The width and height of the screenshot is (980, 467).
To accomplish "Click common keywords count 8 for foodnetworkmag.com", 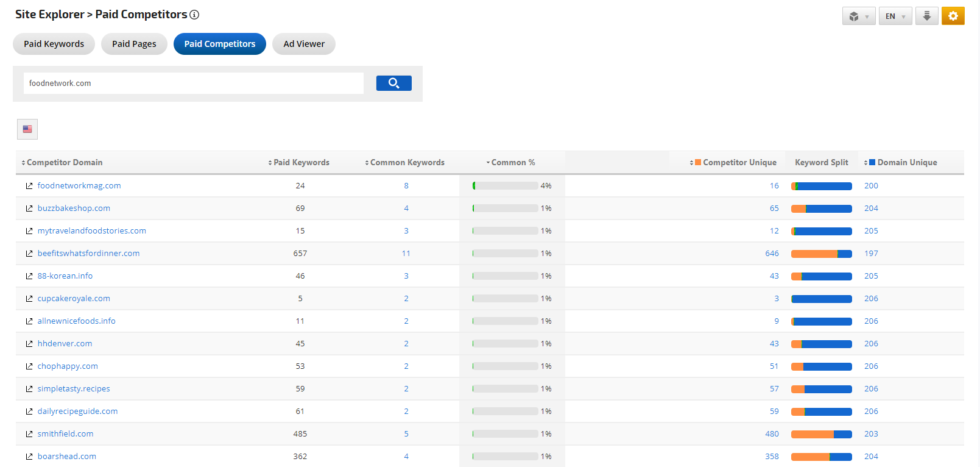I will pos(406,186).
